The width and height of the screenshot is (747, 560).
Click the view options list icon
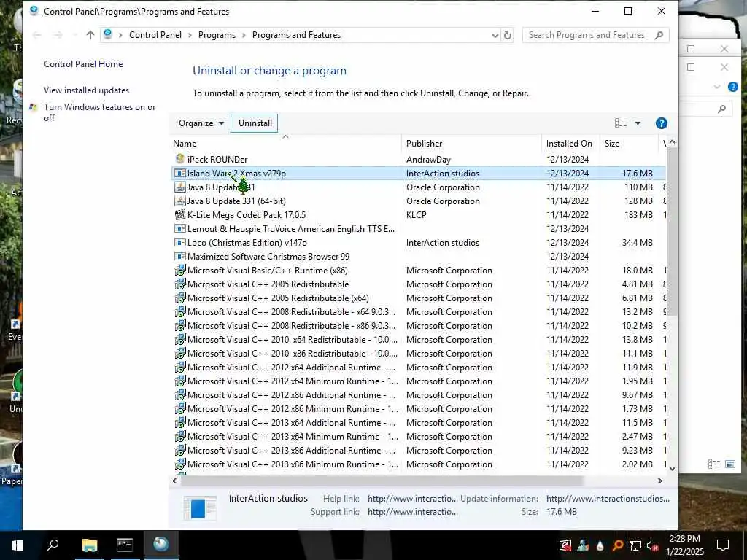click(x=621, y=122)
